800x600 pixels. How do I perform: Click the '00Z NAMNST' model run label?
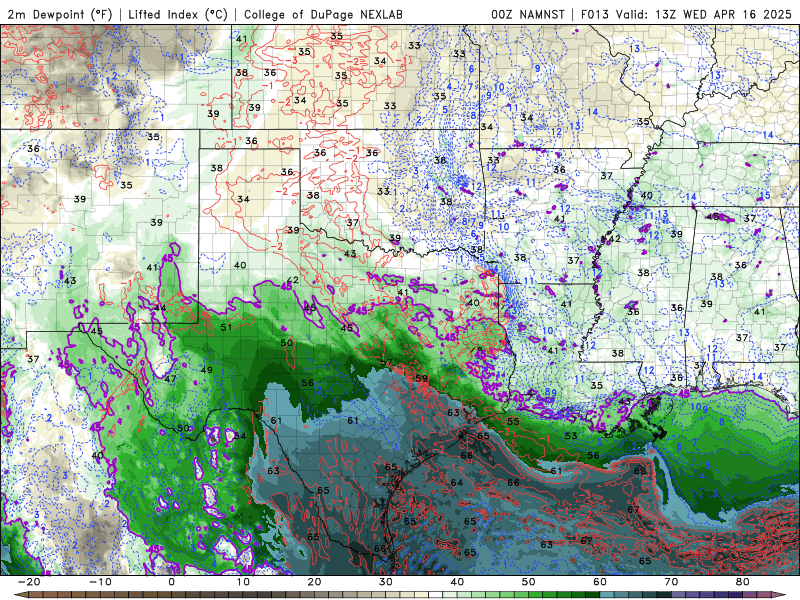click(528, 14)
